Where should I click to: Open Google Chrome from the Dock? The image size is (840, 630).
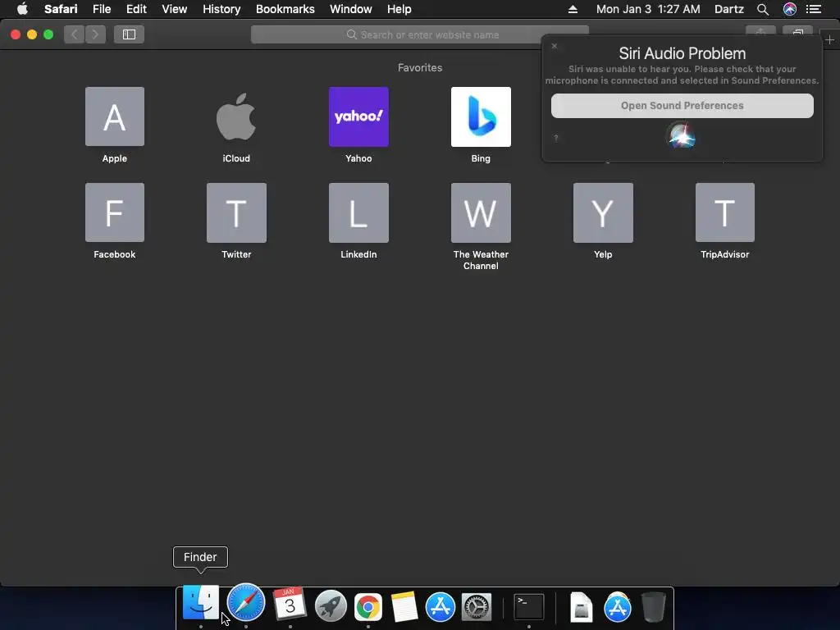pyautogui.click(x=368, y=607)
